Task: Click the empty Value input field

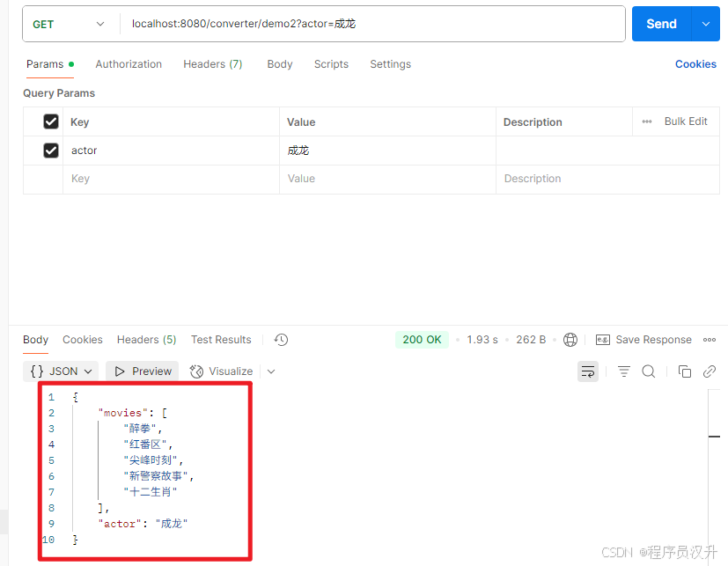Action: point(387,179)
